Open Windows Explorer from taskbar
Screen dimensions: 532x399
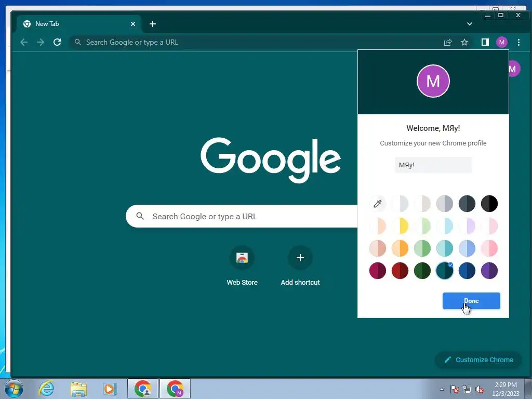[x=78, y=389]
